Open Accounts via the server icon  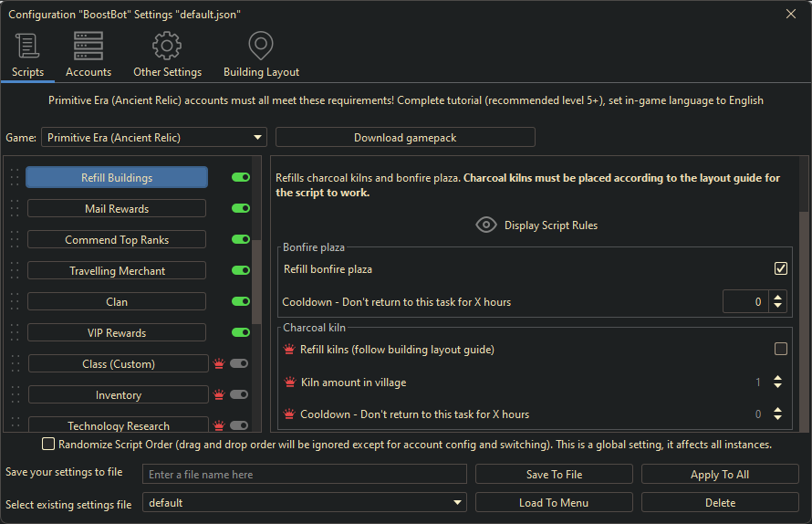[x=88, y=46]
